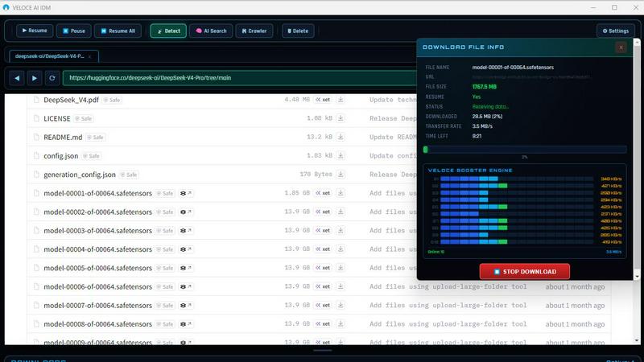Screen dimensions: 644x362
Task: Open the commit message on the model-00008 row
Action: click(x=448, y=324)
